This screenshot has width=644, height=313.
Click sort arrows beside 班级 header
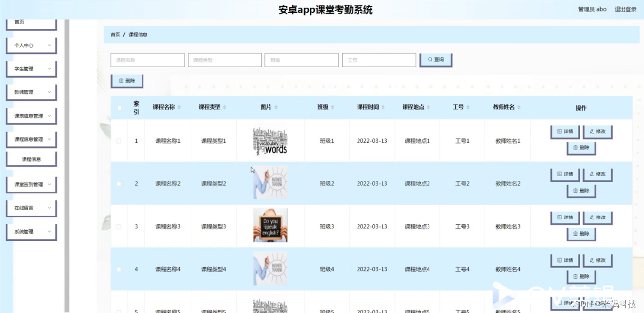click(333, 107)
